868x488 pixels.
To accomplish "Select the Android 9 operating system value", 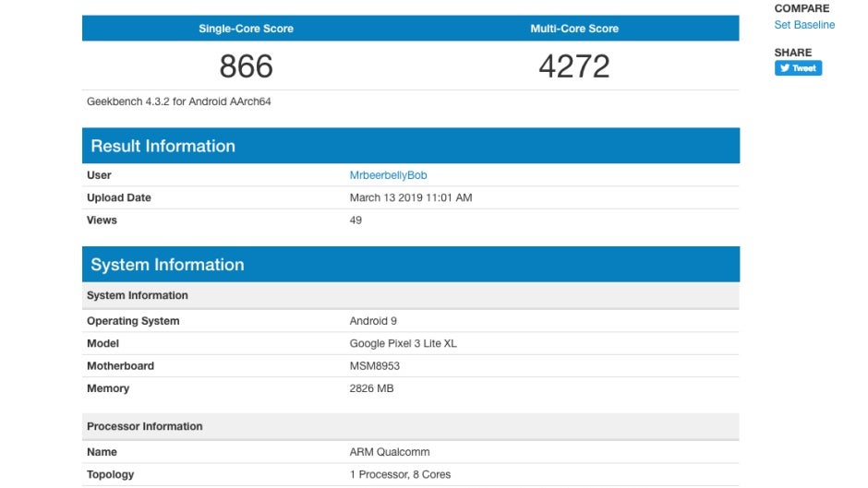I will click(x=373, y=321).
